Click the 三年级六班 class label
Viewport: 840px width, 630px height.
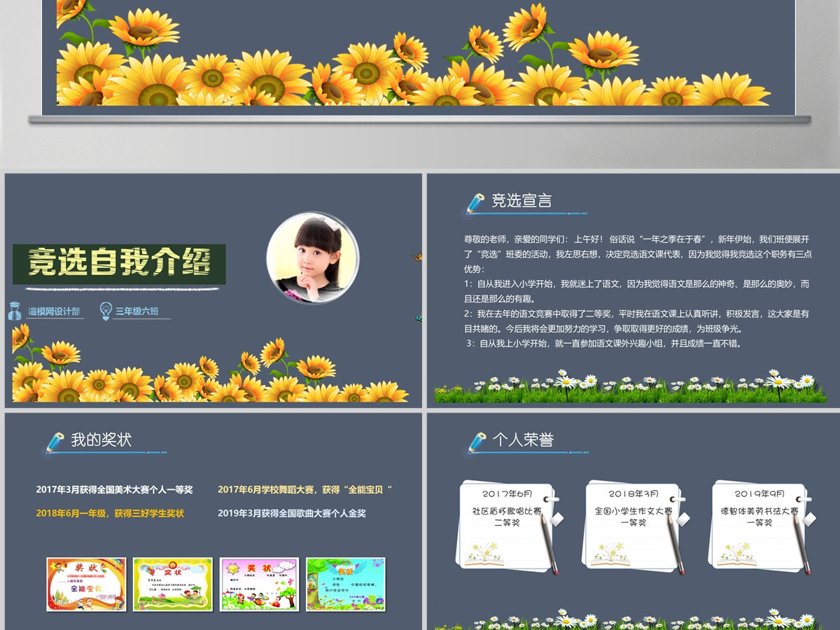coord(138,311)
